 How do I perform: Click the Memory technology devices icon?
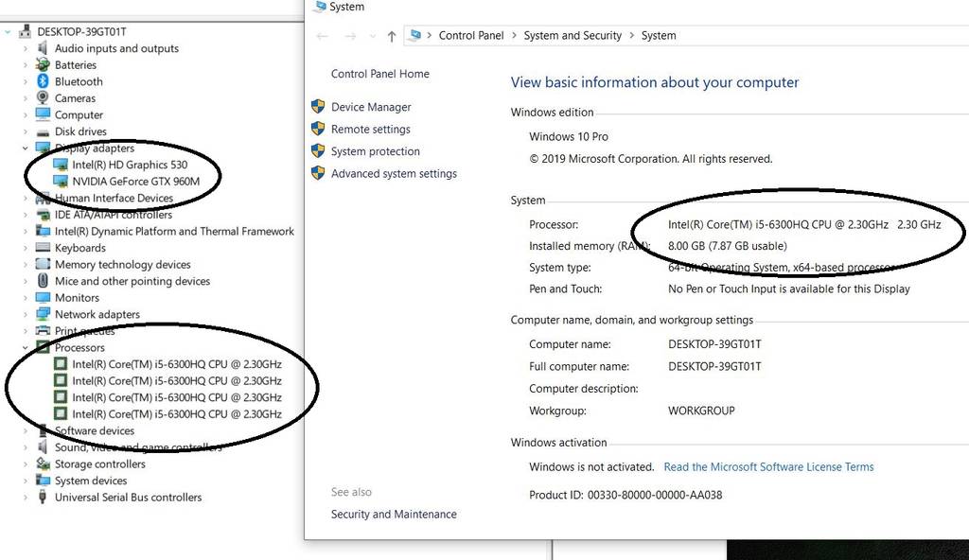coord(43,264)
